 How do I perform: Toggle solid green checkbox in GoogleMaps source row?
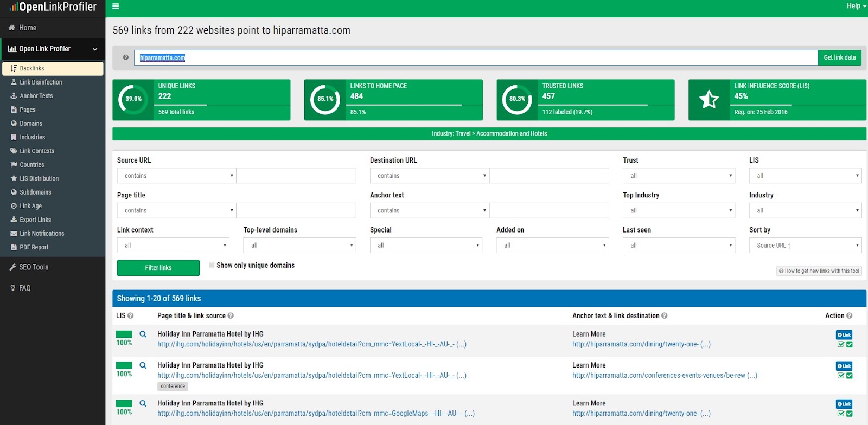(x=850, y=414)
